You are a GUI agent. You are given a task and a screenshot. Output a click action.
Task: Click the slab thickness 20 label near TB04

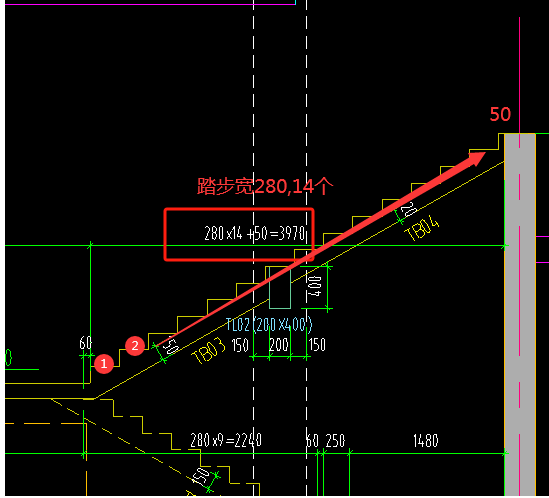tap(408, 209)
